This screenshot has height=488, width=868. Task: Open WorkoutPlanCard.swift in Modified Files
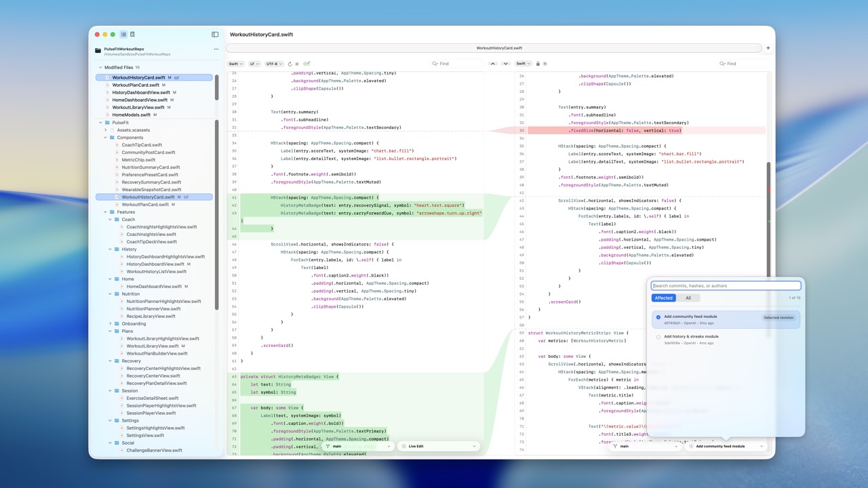[x=136, y=85]
